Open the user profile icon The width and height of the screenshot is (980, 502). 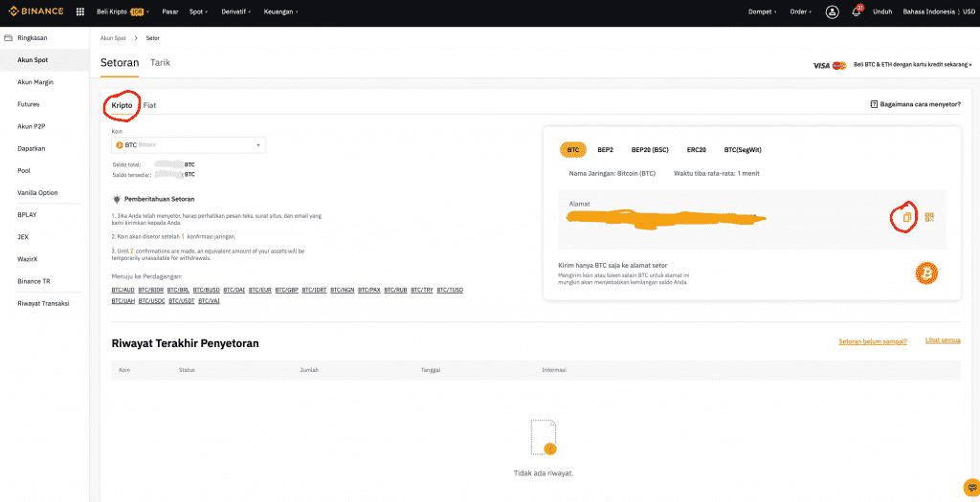(832, 11)
